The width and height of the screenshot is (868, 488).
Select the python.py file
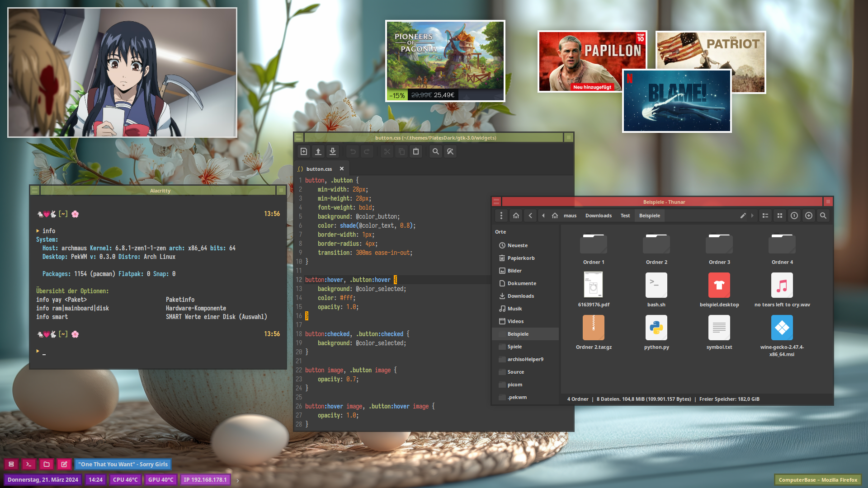pyautogui.click(x=656, y=332)
